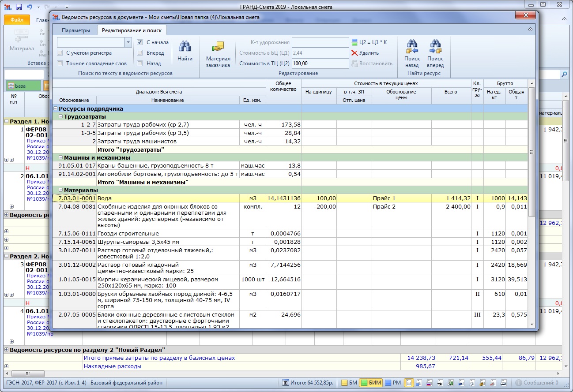573x392 pixels.
Task: Open the Файл menu
Action: pos(17,20)
